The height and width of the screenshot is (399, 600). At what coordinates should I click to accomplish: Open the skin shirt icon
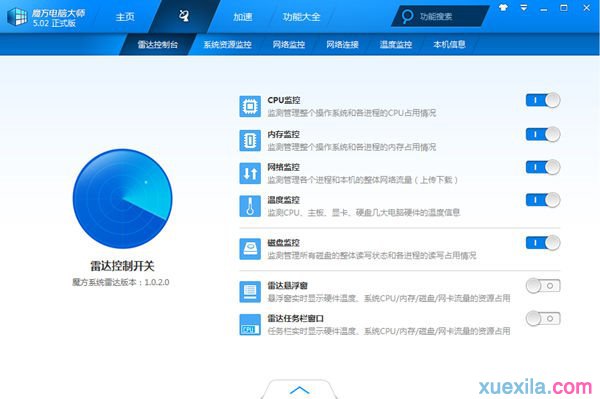coord(504,8)
